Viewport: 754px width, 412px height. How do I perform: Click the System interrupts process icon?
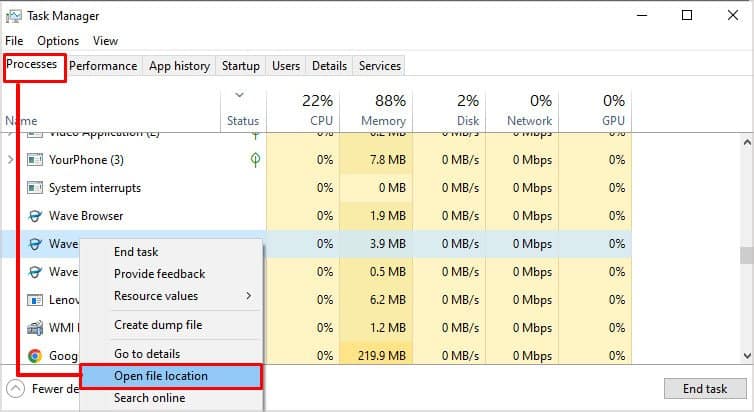coord(35,187)
